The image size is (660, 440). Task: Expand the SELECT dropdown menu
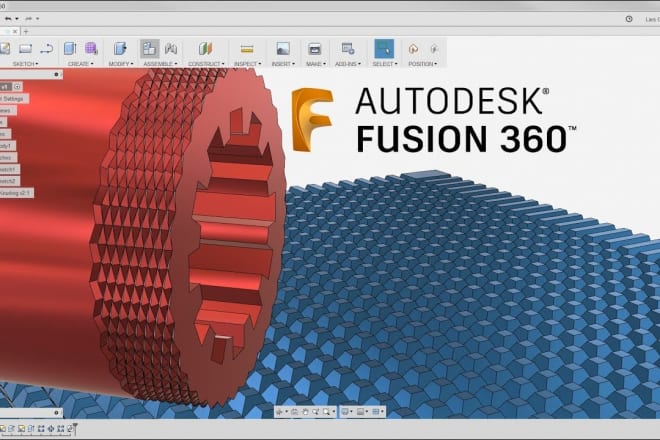click(385, 64)
